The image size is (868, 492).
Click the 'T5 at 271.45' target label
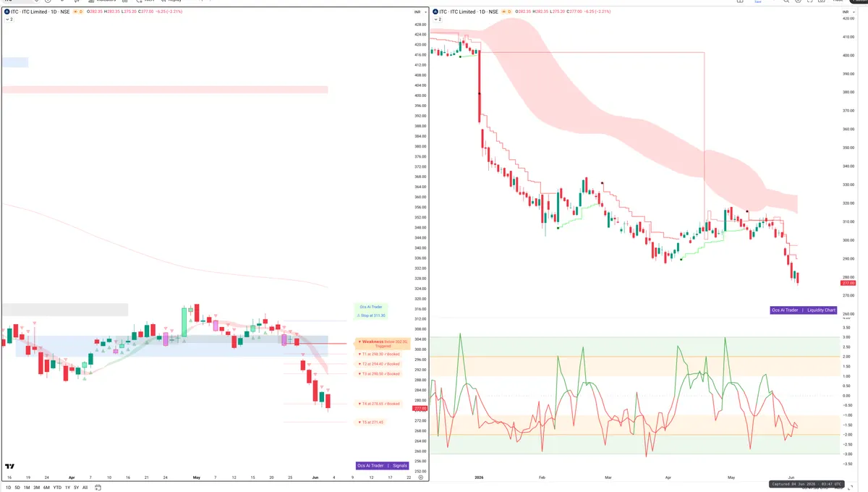[x=372, y=422]
